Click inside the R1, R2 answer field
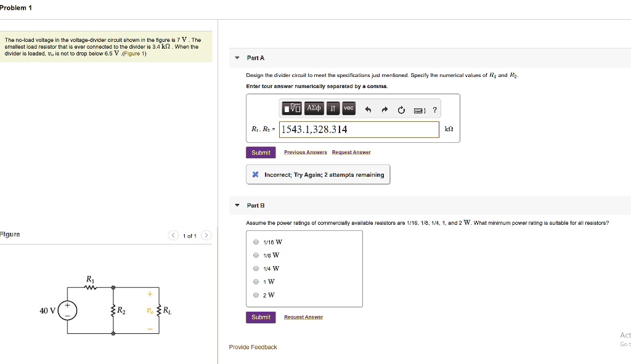 (359, 129)
